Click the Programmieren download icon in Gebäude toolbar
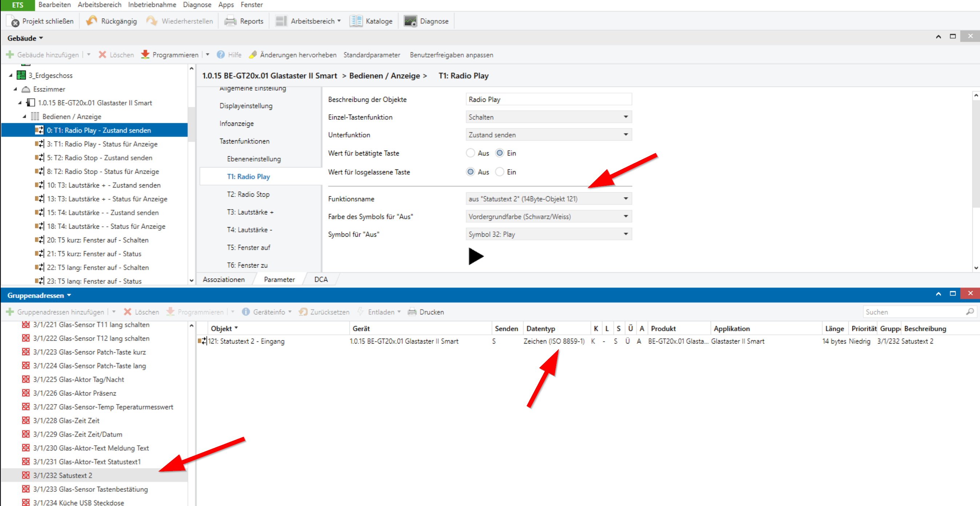980x506 pixels. [x=145, y=55]
